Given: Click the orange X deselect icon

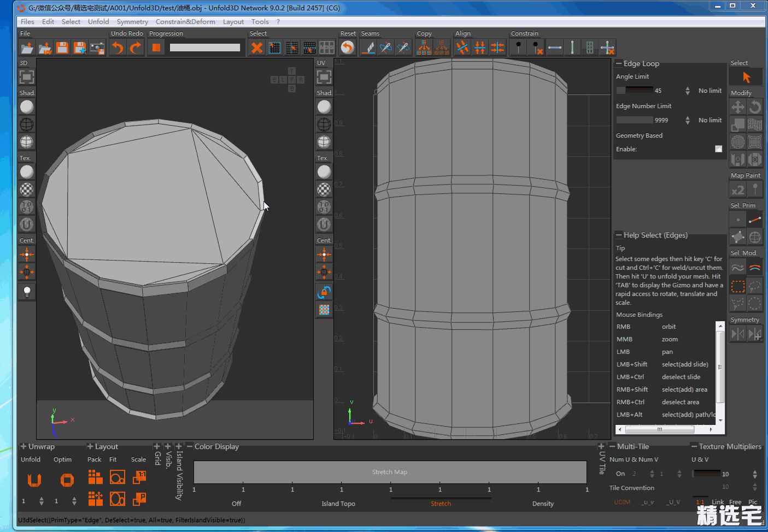Looking at the screenshot, I should tap(257, 48).
